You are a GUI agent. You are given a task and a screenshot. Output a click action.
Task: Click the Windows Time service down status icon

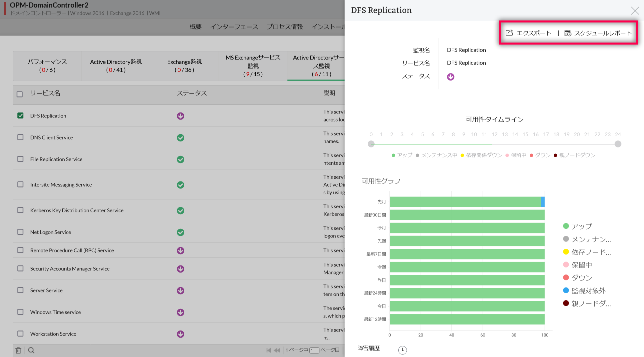(x=180, y=312)
